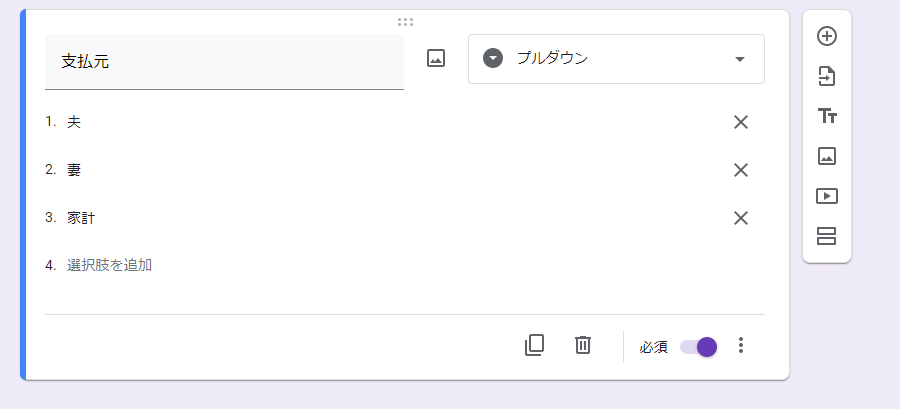Click the add video icon
Image resolution: width=900 pixels, height=409 pixels.
click(827, 196)
